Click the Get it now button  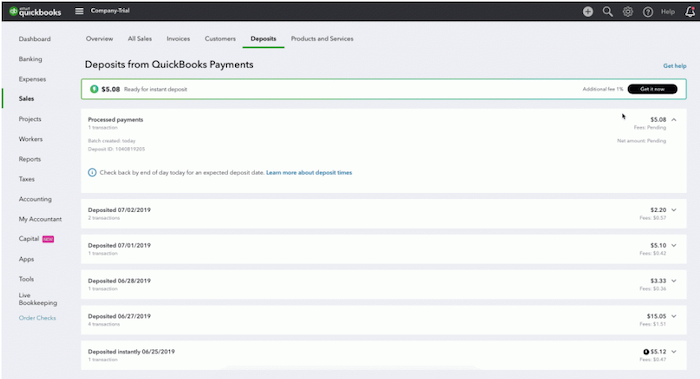652,89
